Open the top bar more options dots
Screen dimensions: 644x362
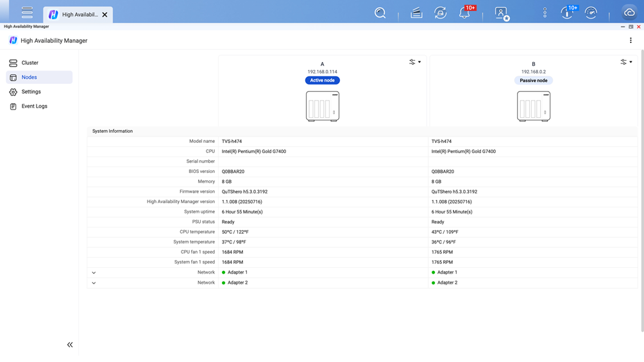[x=545, y=13]
